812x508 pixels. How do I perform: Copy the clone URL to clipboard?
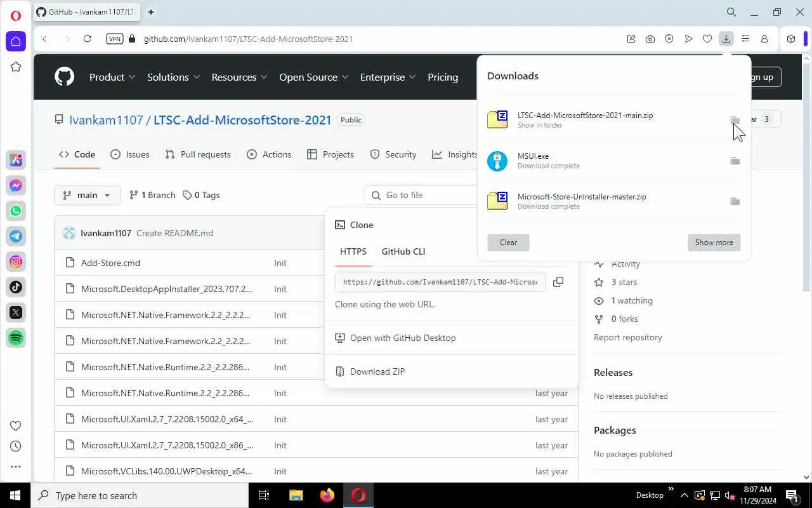coord(558,282)
